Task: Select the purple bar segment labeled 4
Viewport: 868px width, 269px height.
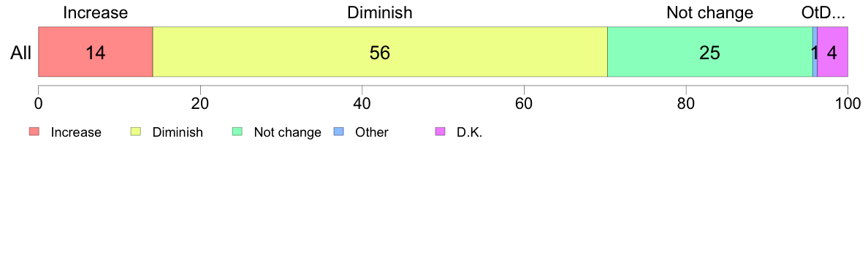Action: pos(833,51)
